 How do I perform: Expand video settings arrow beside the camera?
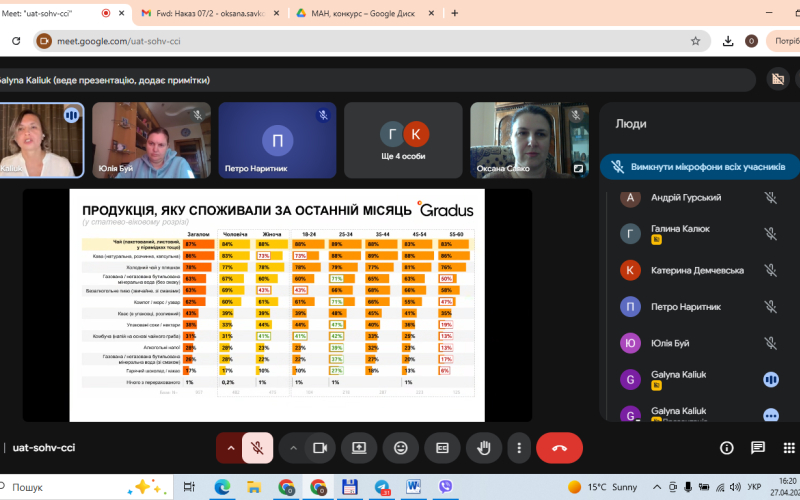[x=293, y=448]
